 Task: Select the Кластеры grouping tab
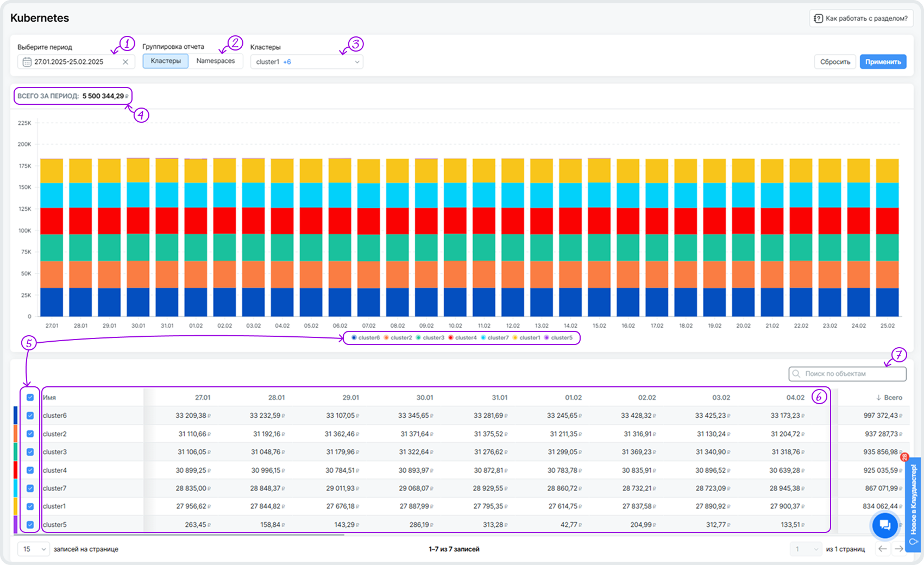166,61
